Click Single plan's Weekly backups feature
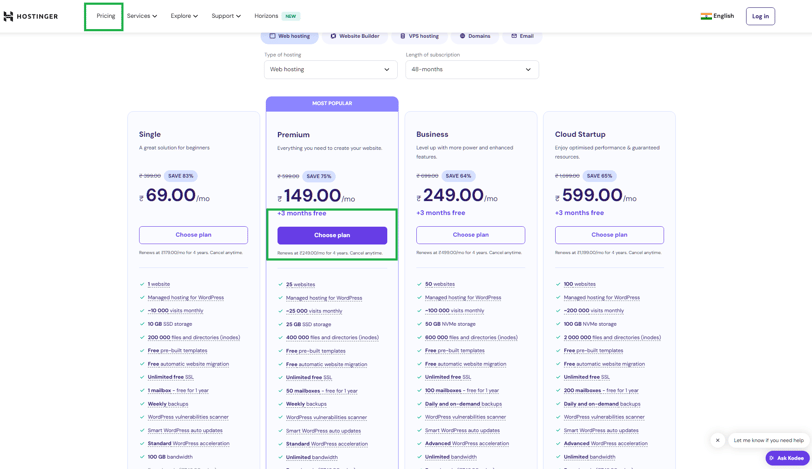This screenshot has width=812, height=469. [168, 404]
